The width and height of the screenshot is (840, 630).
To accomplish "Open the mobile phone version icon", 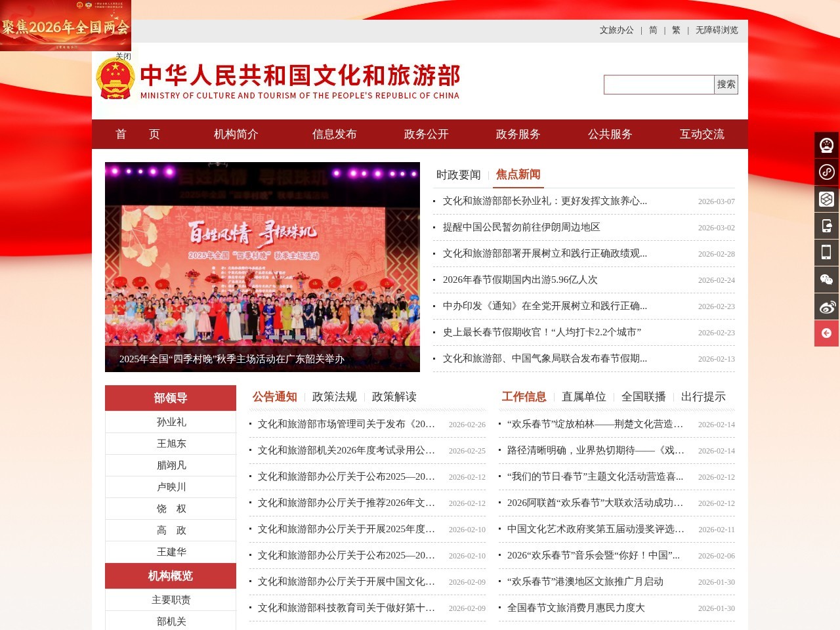I will 826,253.
